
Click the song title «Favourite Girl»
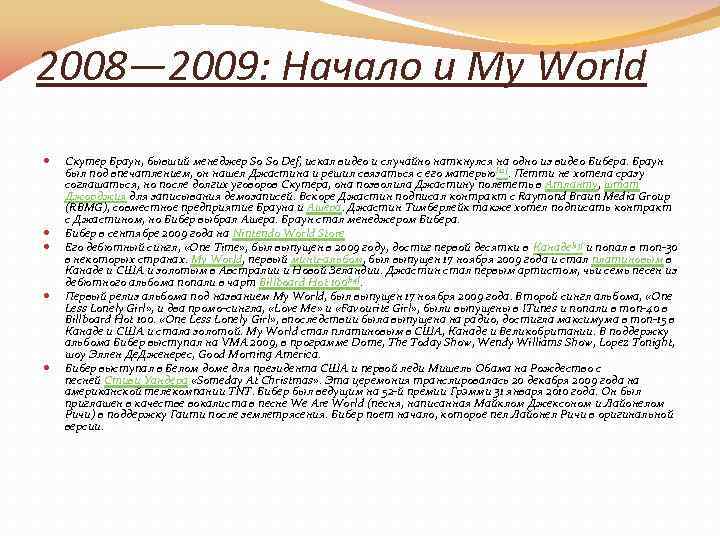click(375, 308)
